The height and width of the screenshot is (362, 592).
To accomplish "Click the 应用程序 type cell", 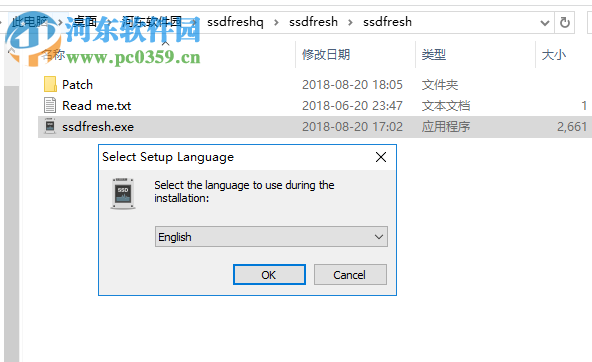I will point(446,126).
